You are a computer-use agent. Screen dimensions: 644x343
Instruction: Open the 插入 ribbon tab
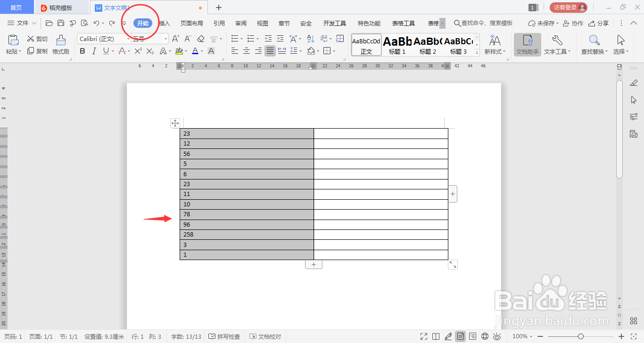click(x=165, y=23)
